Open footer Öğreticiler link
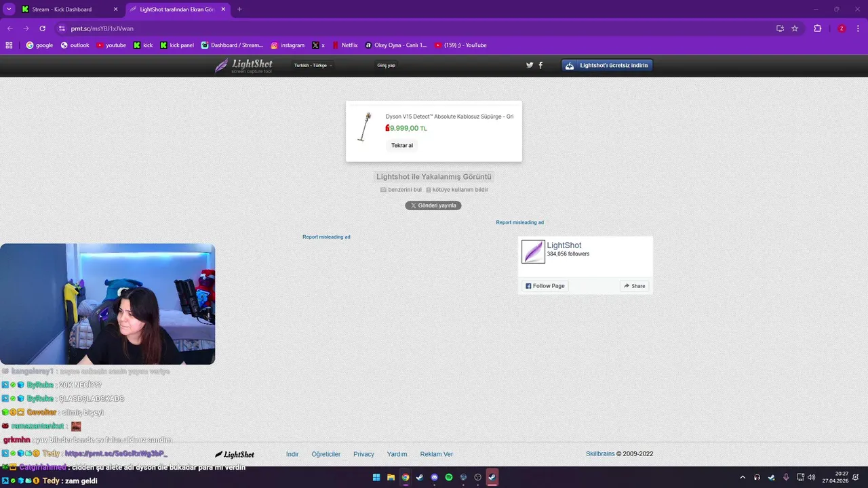This screenshot has height=488, width=868. [x=326, y=454]
